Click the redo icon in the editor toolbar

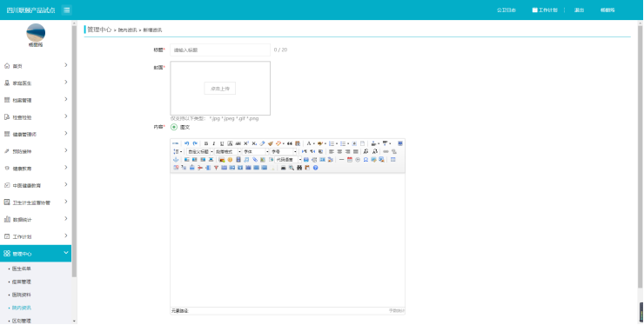click(x=195, y=143)
